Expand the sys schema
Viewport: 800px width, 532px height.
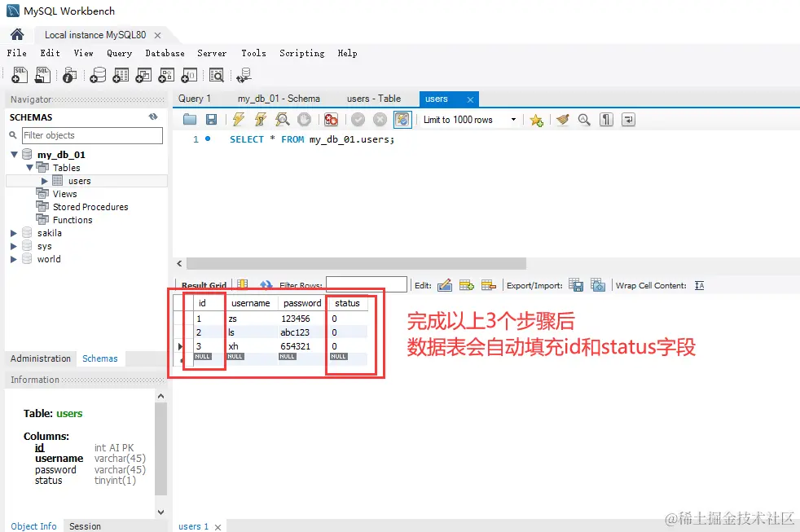[14, 246]
